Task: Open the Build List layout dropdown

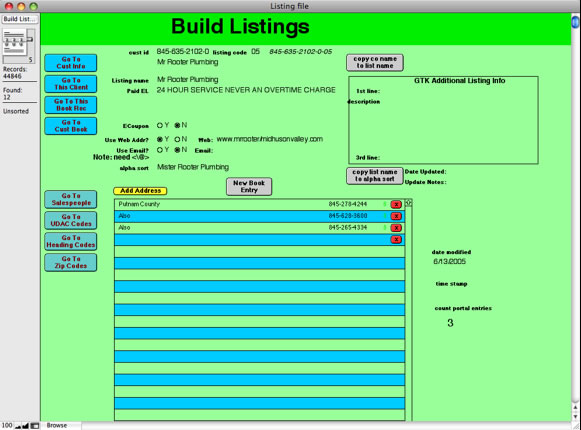Action: 20,19
